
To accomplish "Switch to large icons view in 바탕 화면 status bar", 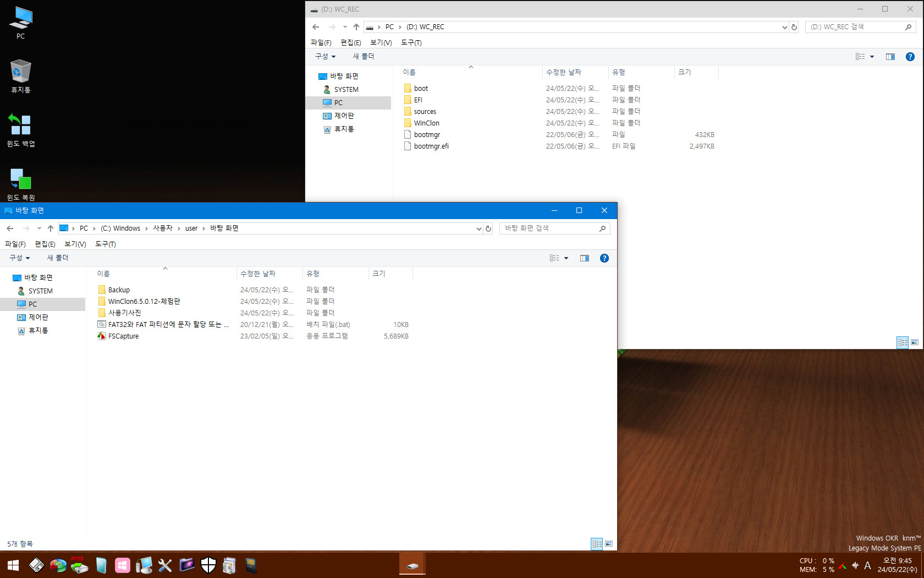I will point(609,544).
